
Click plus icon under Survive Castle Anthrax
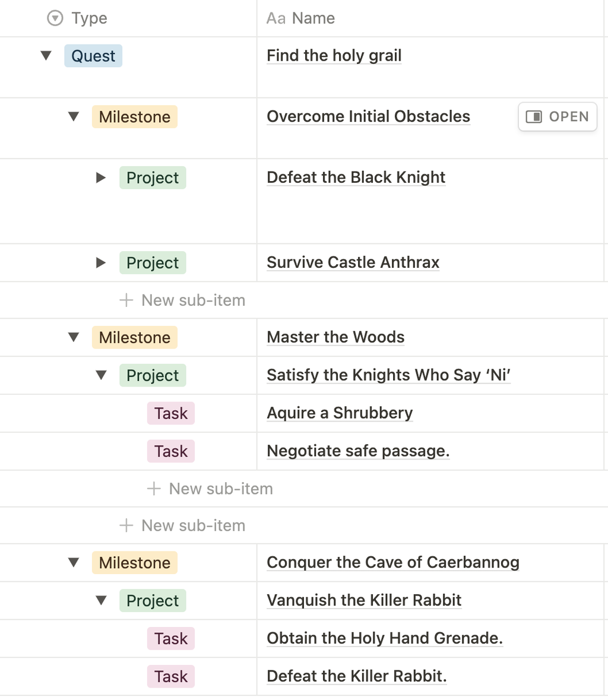pyautogui.click(x=126, y=300)
